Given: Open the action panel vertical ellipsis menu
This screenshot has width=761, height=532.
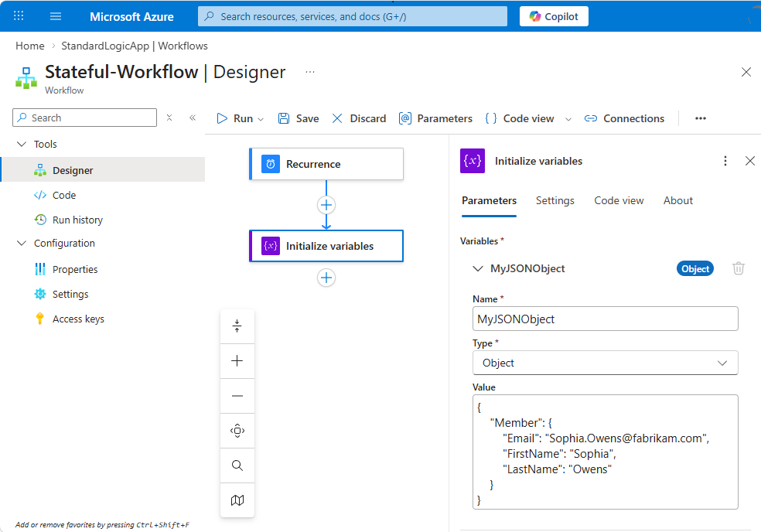Looking at the screenshot, I should click(725, 161).
